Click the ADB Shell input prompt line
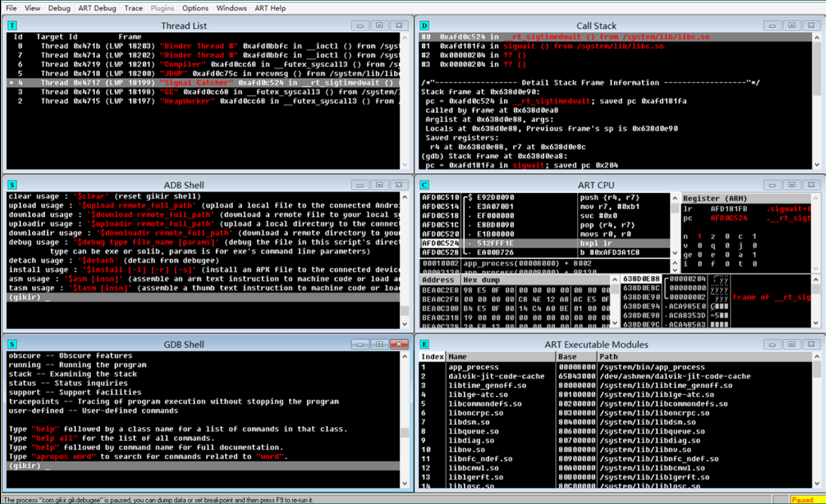 coord(203,297)
